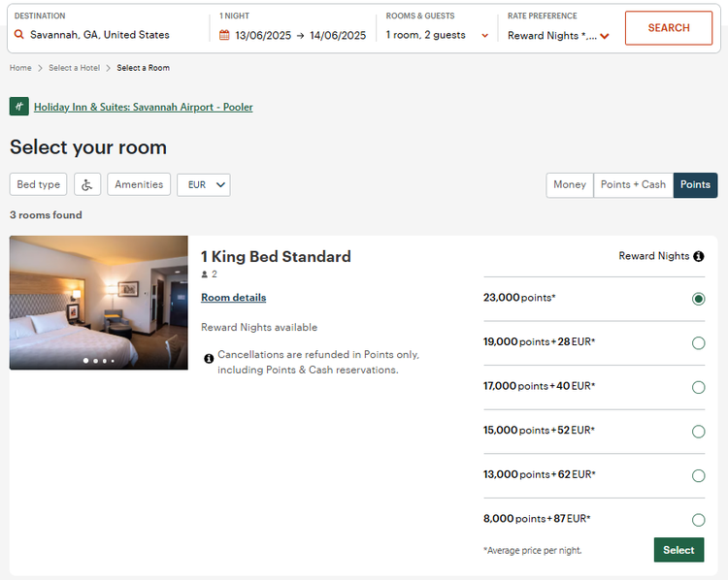Viewport: 728px width, 580px height.
Task: Go to the Home breadcrumb
Action: (20, 68)
